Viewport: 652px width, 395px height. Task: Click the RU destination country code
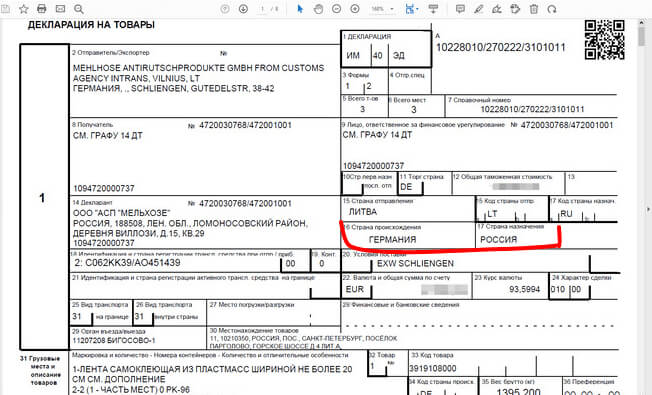pyautogui.click(x=566, y=214)
